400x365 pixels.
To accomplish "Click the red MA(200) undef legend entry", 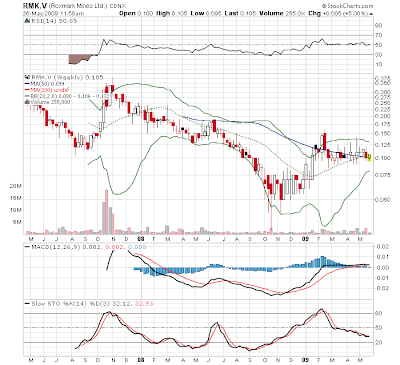I will [x=47, y=90].
